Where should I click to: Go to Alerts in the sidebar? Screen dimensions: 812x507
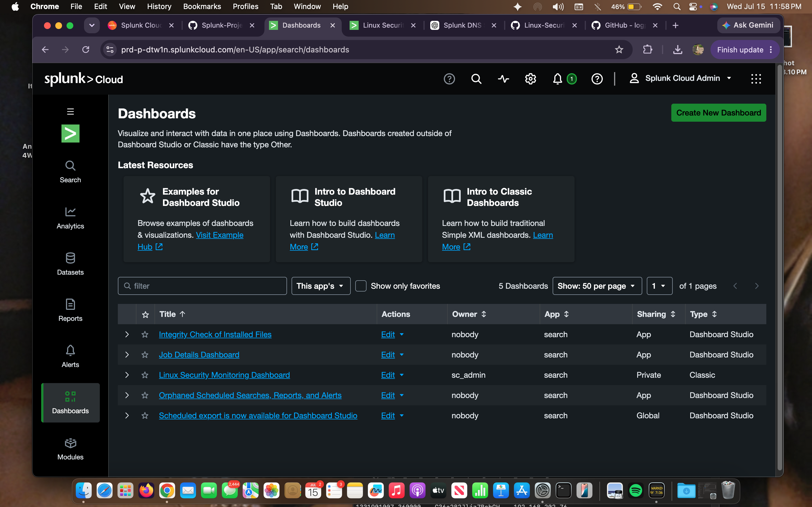coord(70,356)
